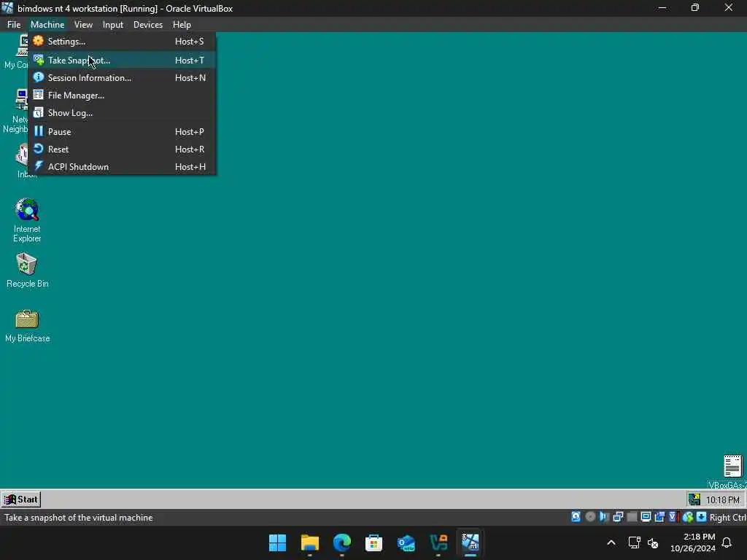Viewport: 747px width, 560px height.
Task: Select the Recycle Bin desktop icon
Action: (x=27, y=270)
